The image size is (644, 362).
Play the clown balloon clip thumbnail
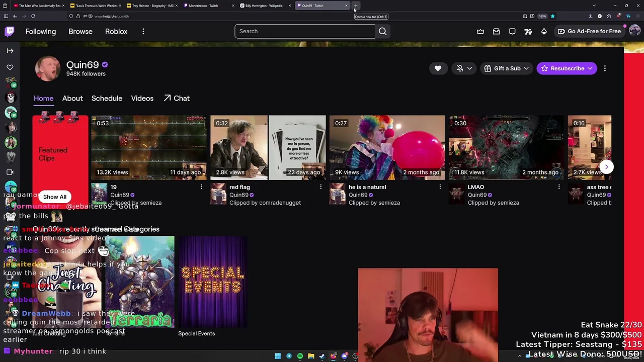[x=387, y=148]
